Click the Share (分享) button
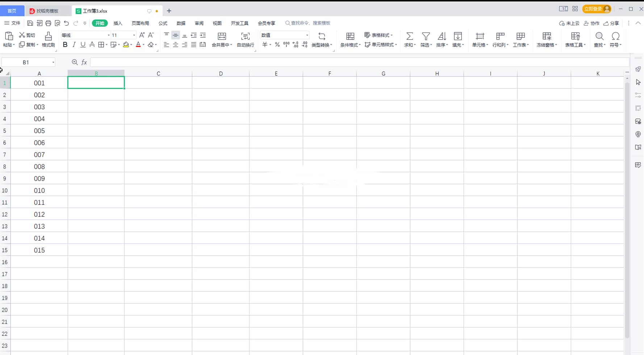This screenshot has height=355, width=644. click(611, 23)
